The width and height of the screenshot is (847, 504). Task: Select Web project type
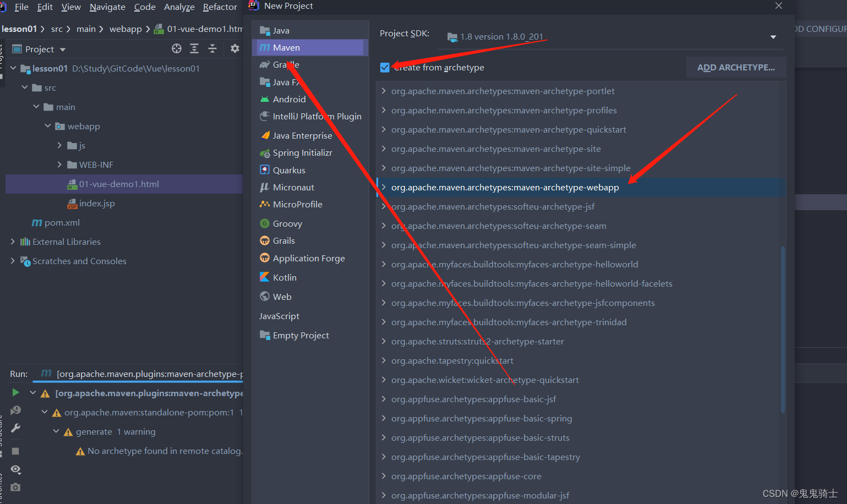pos(310,297)
